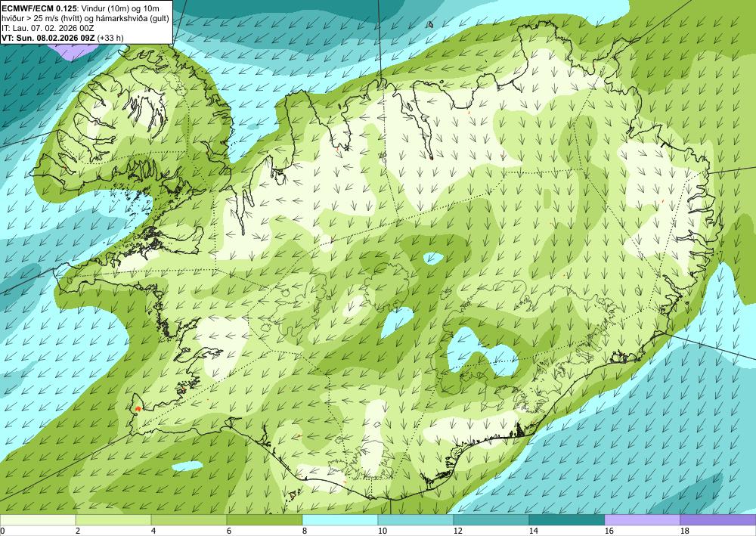Click the scale label '2' under the legend

[x=78, y=531]
